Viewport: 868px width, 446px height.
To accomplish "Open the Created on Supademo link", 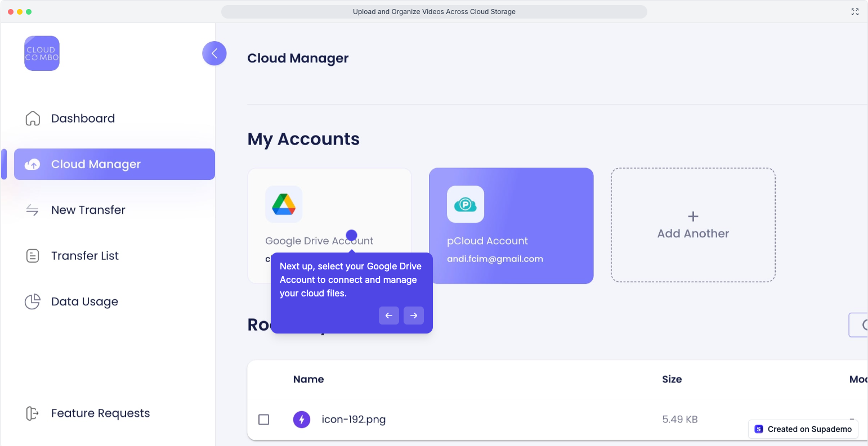I will tap(803, 429).
